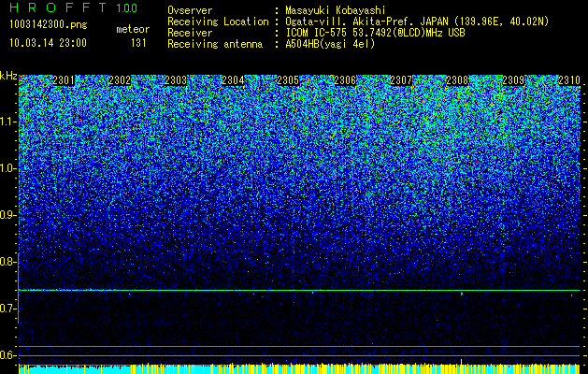Screen dimensions: 588x374
Task: Click the green carrier signal line
Action: [299, 290]
